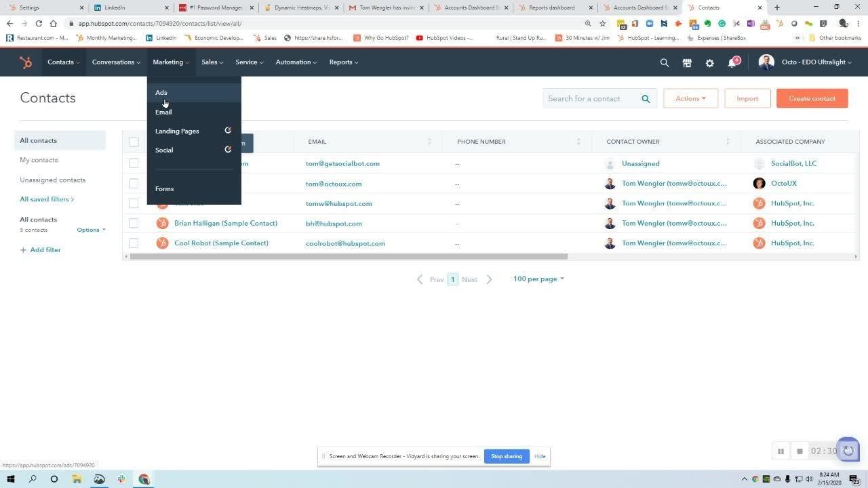Open Windows taskbar search icon

[x=32, y=479]
